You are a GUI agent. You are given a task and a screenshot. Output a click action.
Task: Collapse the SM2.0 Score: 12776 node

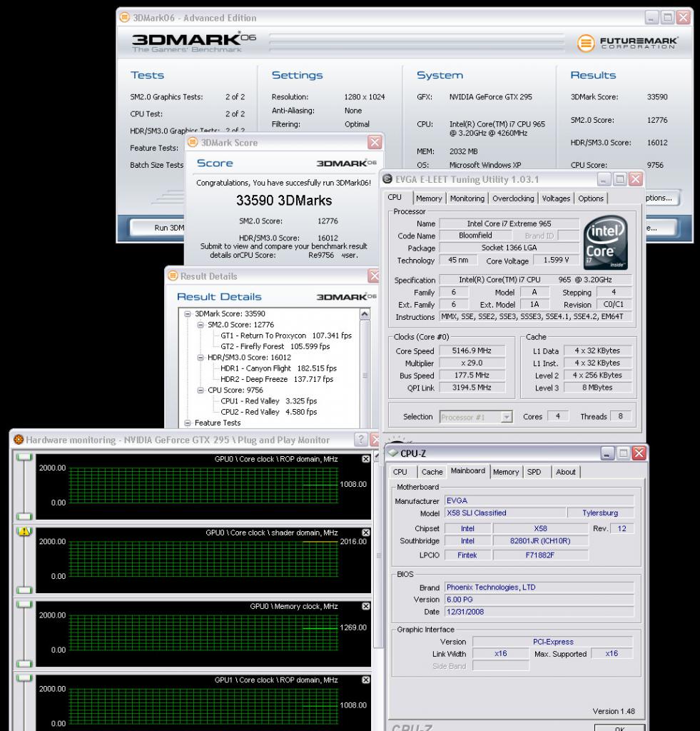pyautogui.click(x=201, y=325)
